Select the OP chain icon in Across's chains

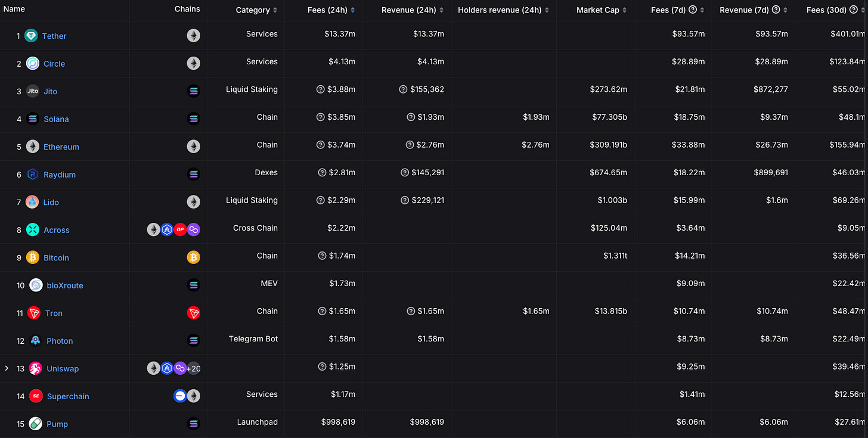[180, 229]
